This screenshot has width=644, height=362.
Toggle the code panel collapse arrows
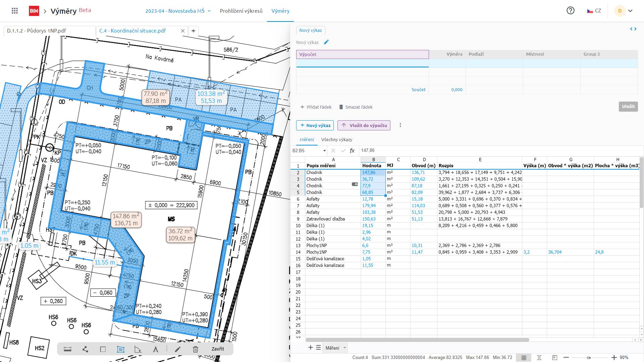click(x=633, y=29)
